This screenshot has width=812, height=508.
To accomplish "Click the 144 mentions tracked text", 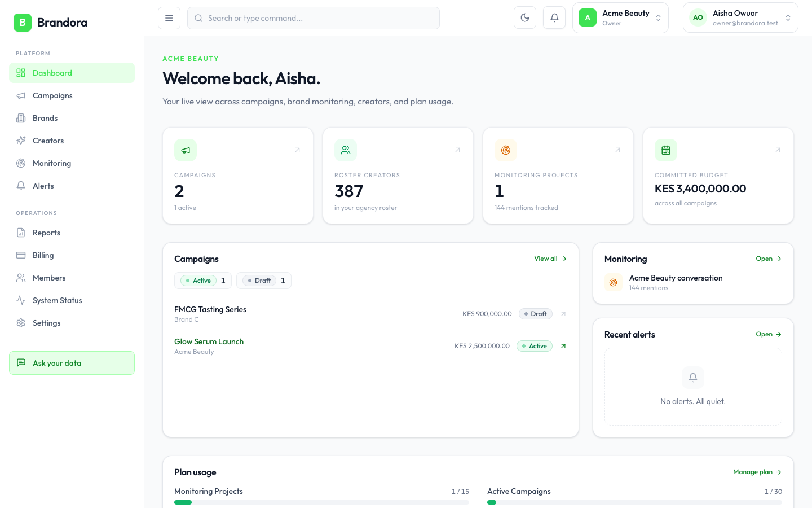I will point(526,208).
